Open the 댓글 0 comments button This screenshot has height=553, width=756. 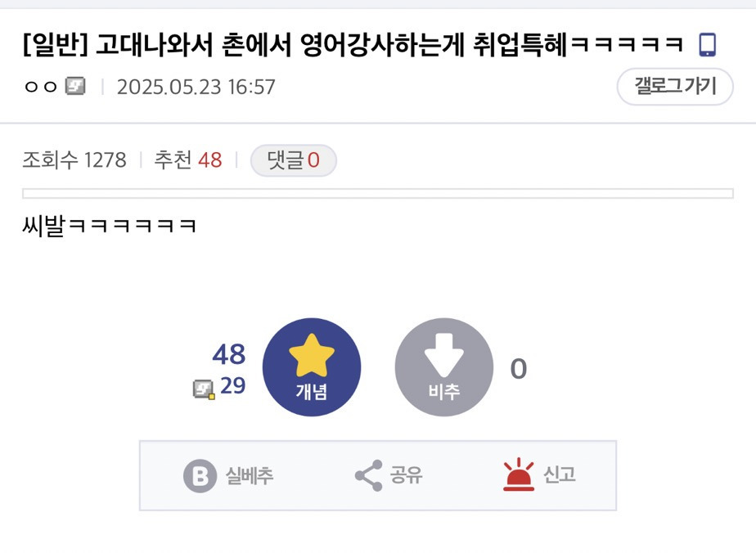[293, 160]
